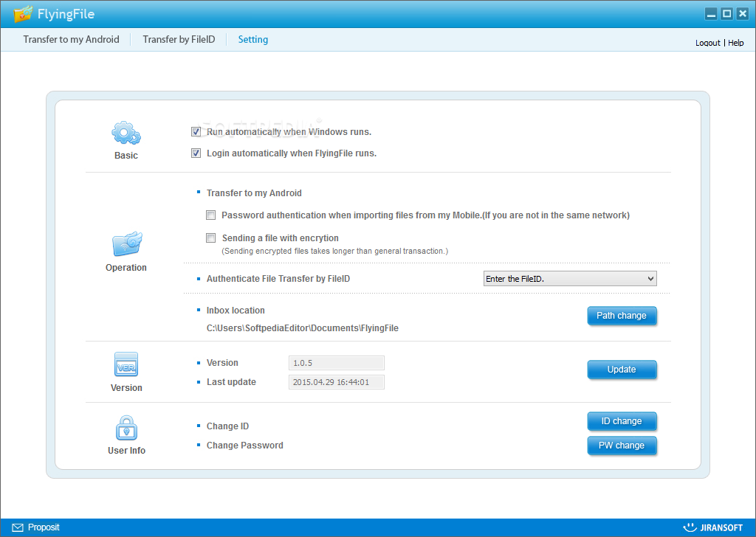Image resolution: width=756 pixels, height=537 pixels.
Task: Enable Sending a file with encryption
Action: click(x=210, y=238)
